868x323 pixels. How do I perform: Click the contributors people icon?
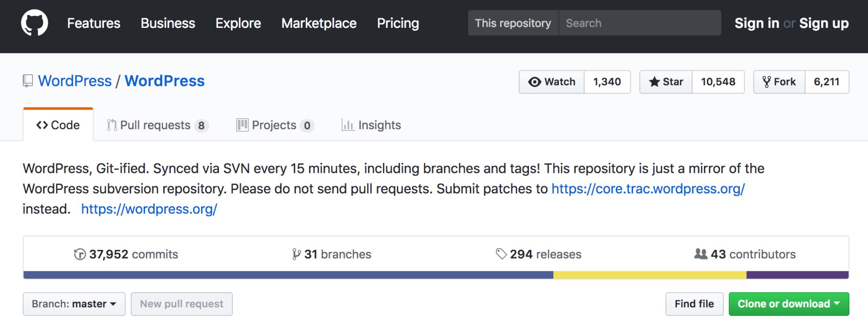pyautogui.click(x=700, y=254)
